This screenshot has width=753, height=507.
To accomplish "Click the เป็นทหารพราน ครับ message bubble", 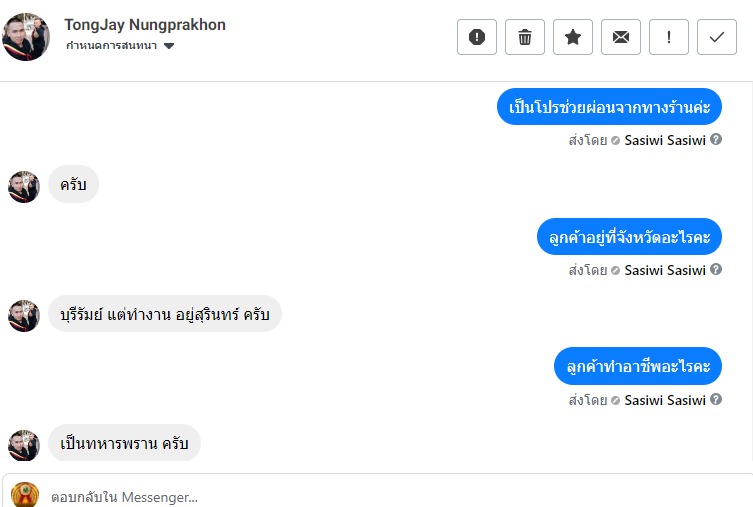I will click(124, 444).
